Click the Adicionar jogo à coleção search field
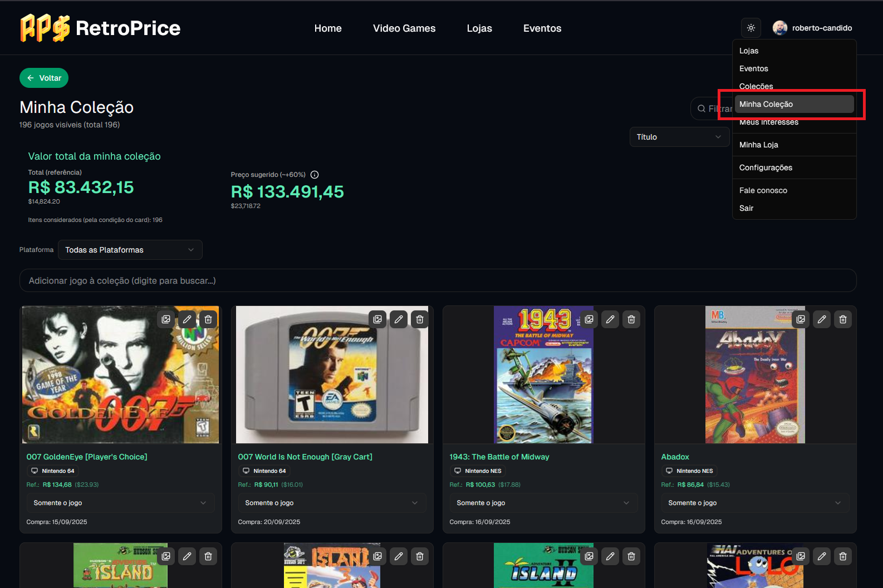The height and width of the screenshot is (588, 883). click(x=438, y=280)
